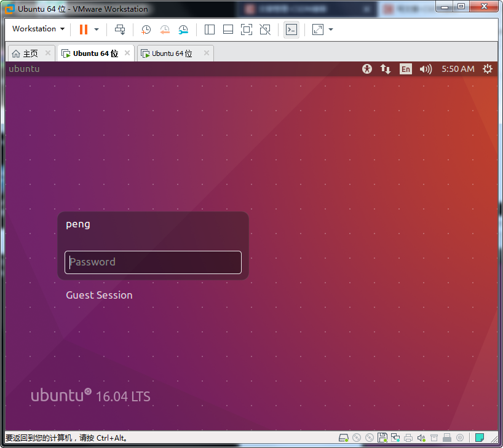503x448 pixels.
Task: Toggle the console view
Action: (x=291, y=29)
